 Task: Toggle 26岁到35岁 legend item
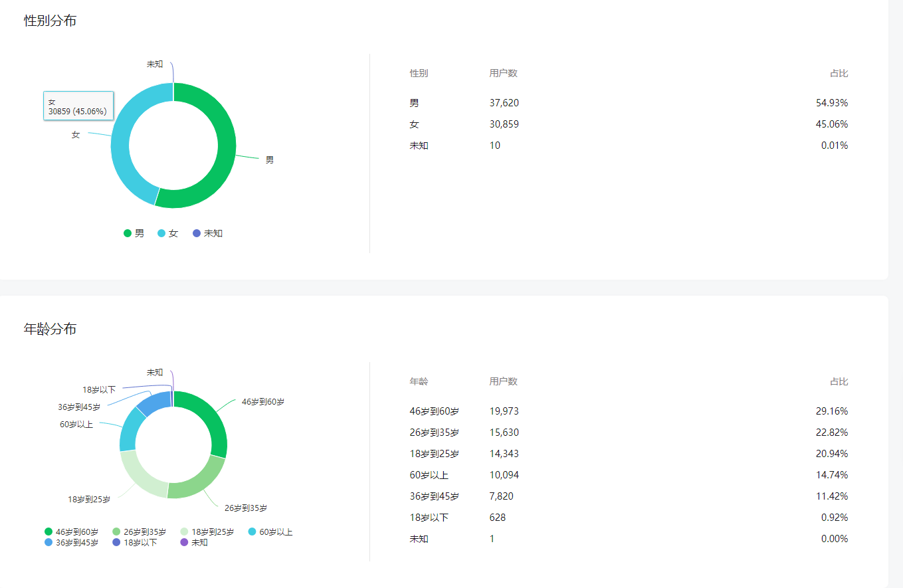click(x=139, y=532)
